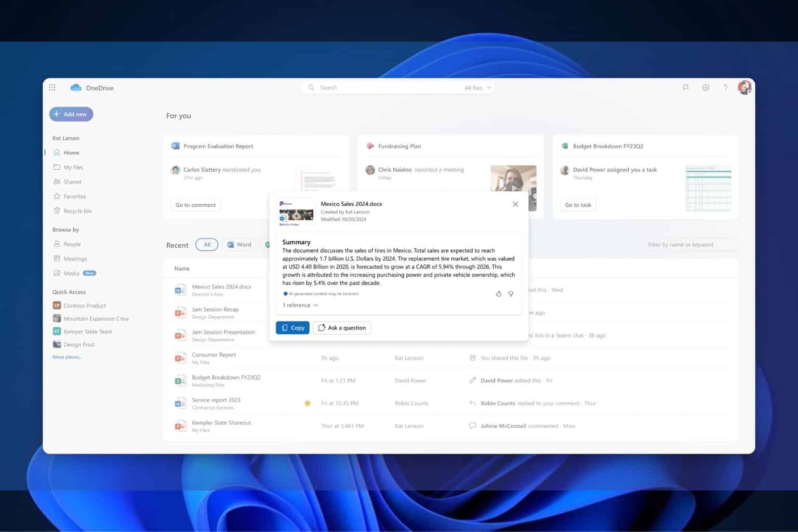This screenshot has width=798, height=532.
Task: Click the OneDrive cloud logo
Action: click(x=76, y=87)
